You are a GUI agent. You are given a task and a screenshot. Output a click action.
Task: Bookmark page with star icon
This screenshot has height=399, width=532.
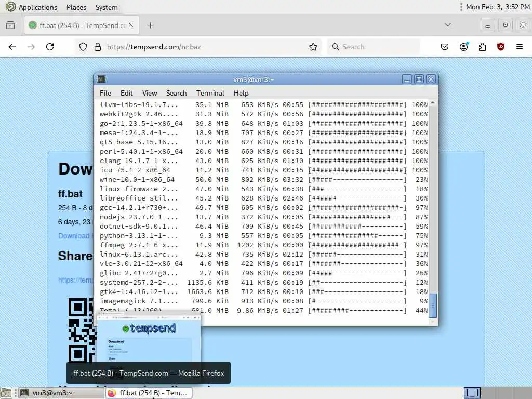pyautogui.click(x=313, y=47)
